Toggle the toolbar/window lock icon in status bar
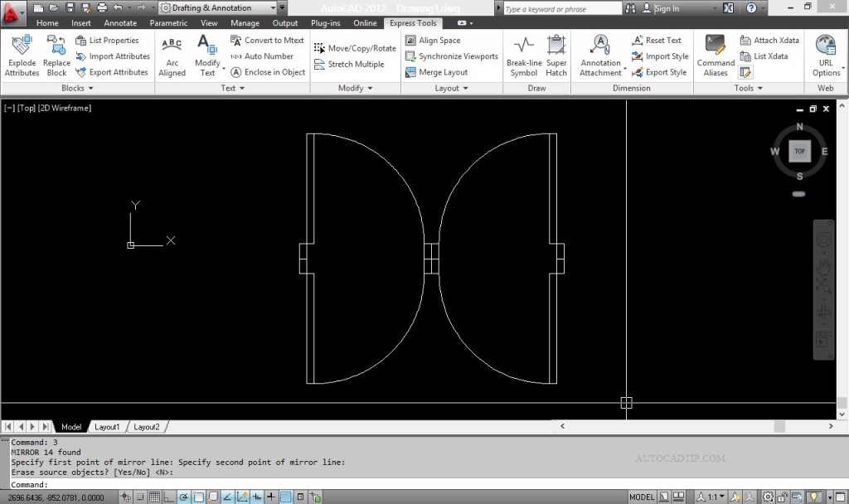Screen dimensions: 849x504 pos(783,497)
